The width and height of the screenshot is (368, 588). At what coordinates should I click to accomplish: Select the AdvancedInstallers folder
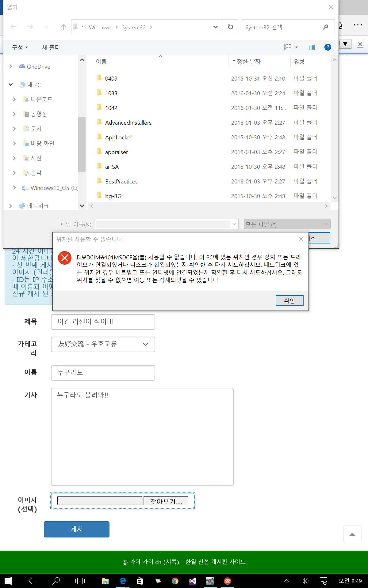[x=128, y=123]
